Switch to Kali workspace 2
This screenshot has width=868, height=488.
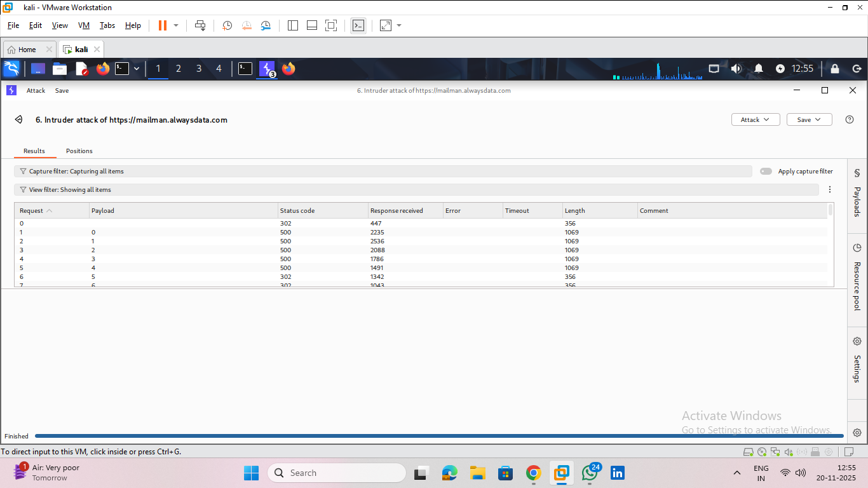pyautogui.click(x=179, y=69)
